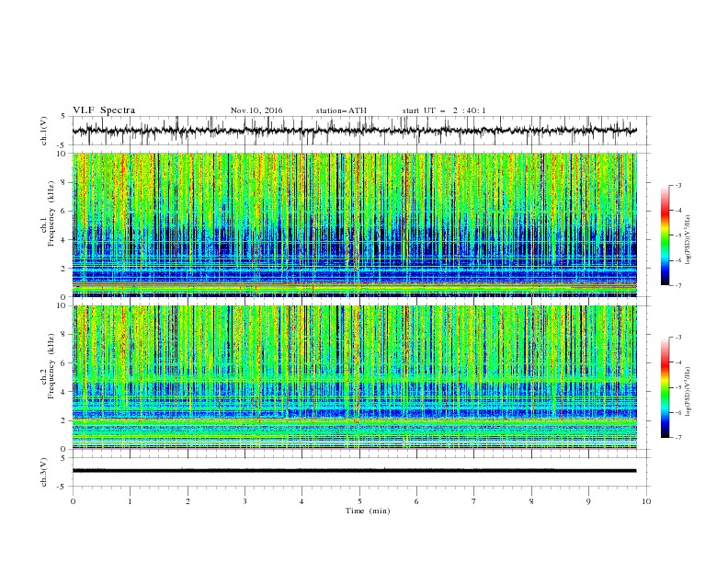Click the 'VLF Spectra' title text
728x563 pixels.
104,110
